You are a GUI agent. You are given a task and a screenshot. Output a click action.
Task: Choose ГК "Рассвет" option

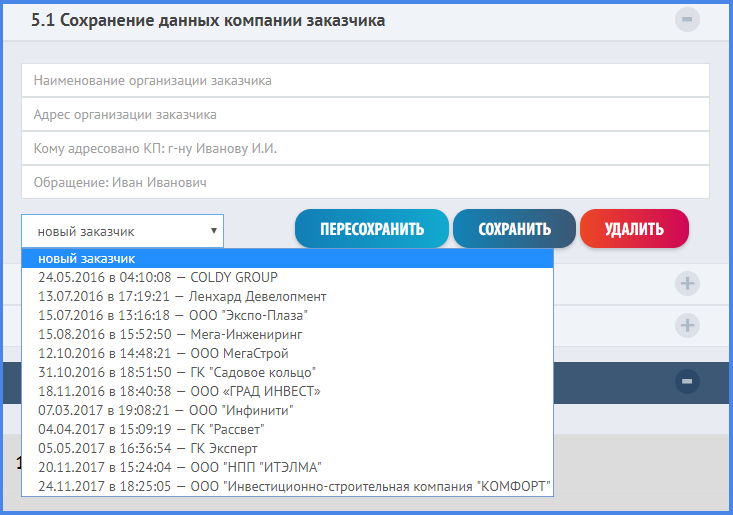click(287, 429)
